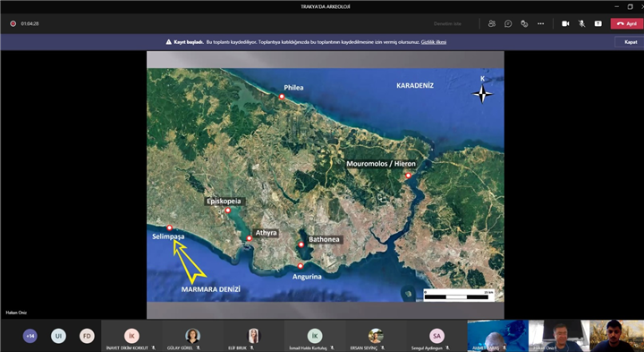This screenshot has height=352, width=644.
Task: Restore the Teams window from title bar
Action: (630, 6)
